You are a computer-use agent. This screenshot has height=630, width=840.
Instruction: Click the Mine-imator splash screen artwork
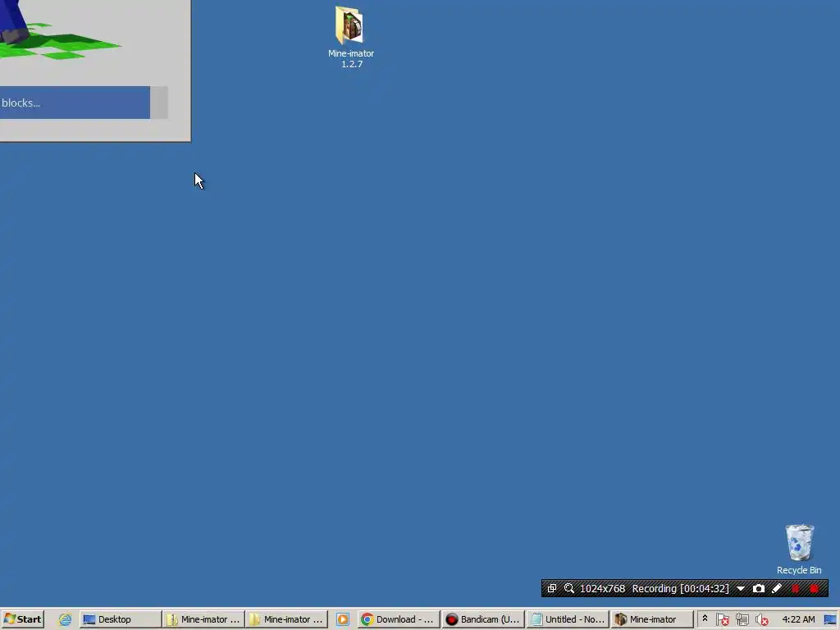[x=60, y=30]
